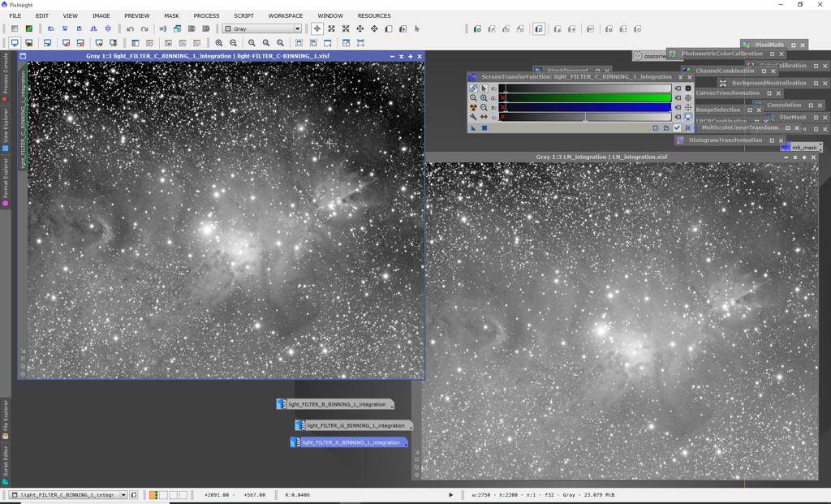The width and height of the screenshot is (831, 504).
Task: Open the Script Editor side panel
Action: tap(6, 465)
